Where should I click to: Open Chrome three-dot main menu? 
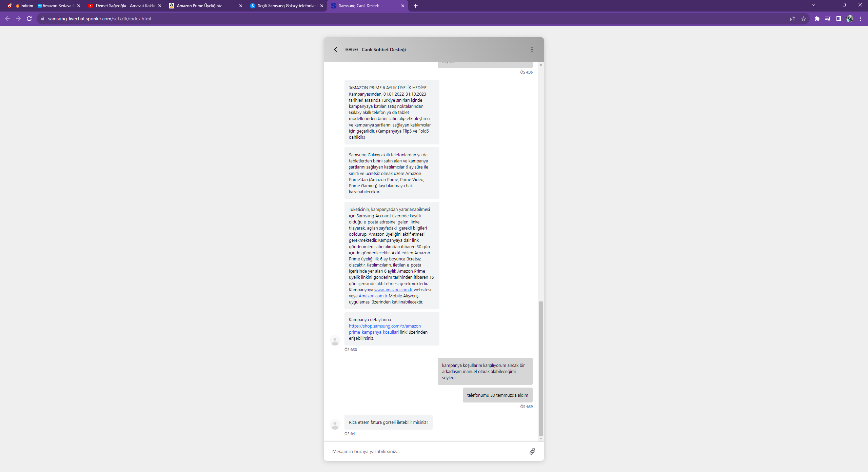click(x=861, y=19)
